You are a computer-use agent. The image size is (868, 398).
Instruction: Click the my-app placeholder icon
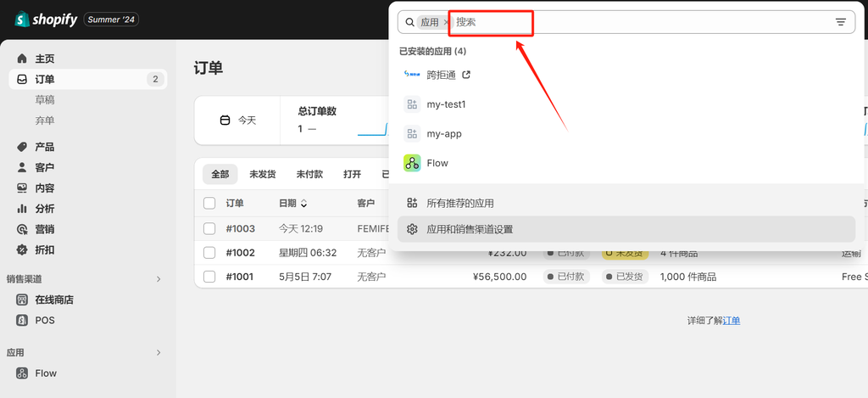(412, 133)
